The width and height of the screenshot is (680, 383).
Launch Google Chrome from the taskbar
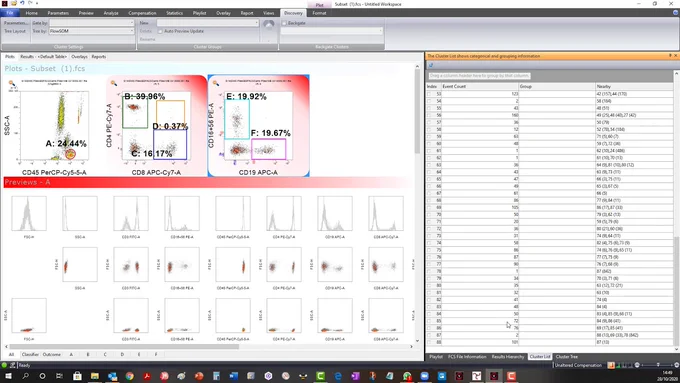(x=129, y=376)
